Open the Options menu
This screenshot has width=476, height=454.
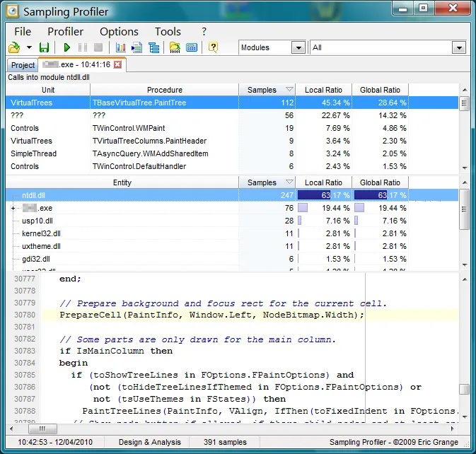click(x=119, y=31)
